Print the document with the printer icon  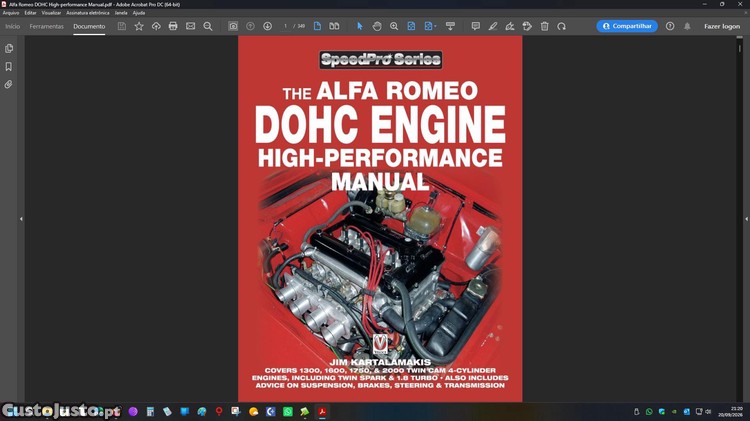coord(173,26)
